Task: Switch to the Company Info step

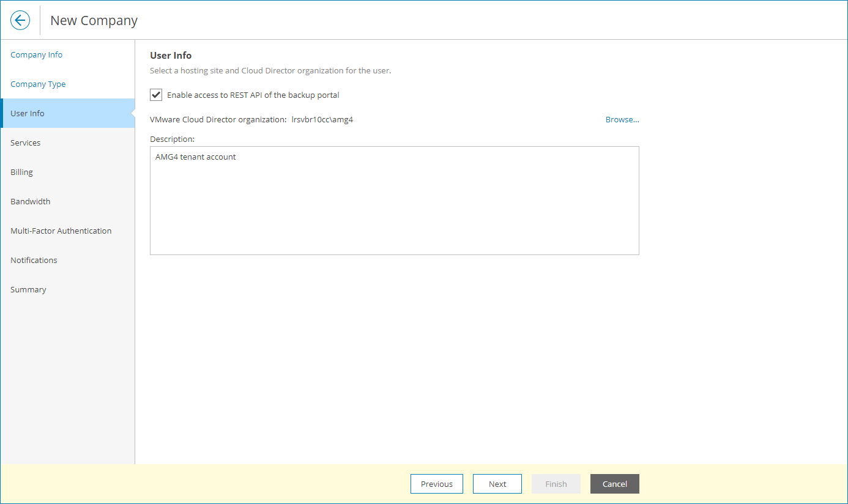Action: 36,54
